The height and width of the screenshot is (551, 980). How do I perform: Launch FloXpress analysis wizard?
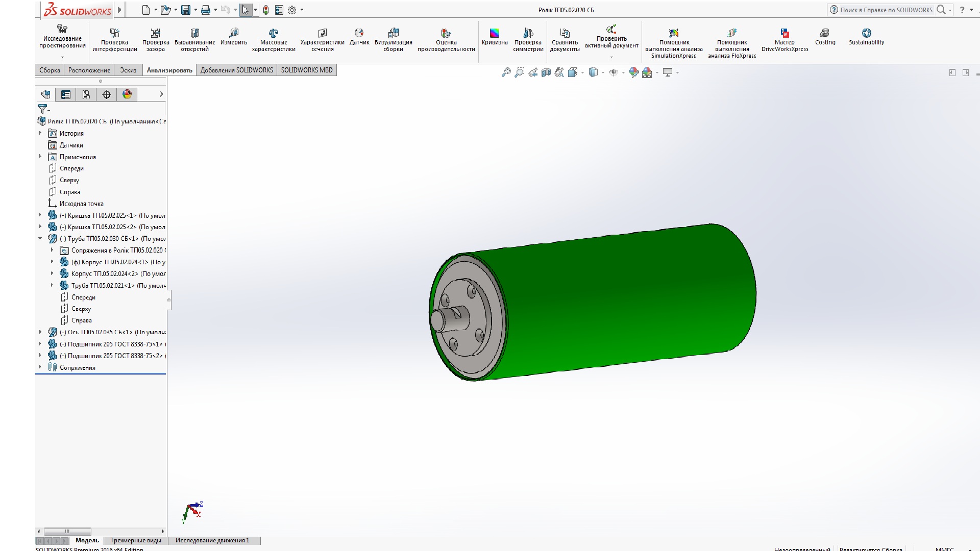[732, 43]
